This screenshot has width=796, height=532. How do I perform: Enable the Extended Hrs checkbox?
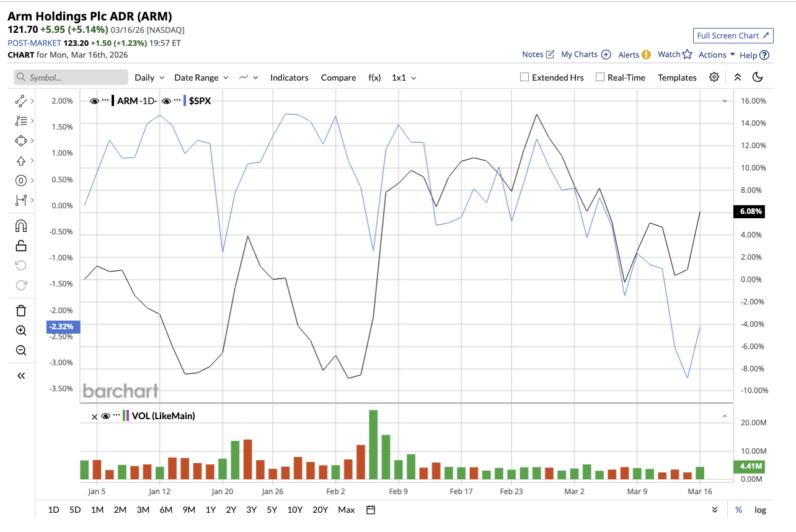[x=524, y=78]
